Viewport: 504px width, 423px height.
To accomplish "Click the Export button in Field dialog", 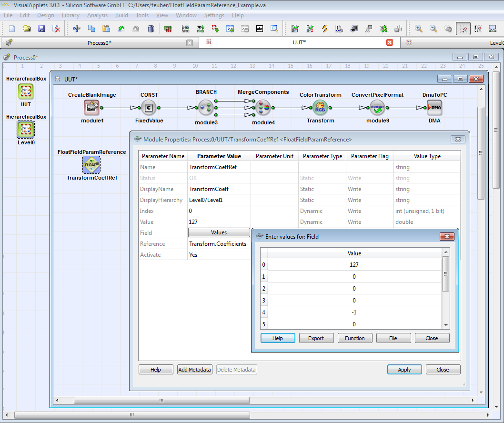I will [316, 338].
